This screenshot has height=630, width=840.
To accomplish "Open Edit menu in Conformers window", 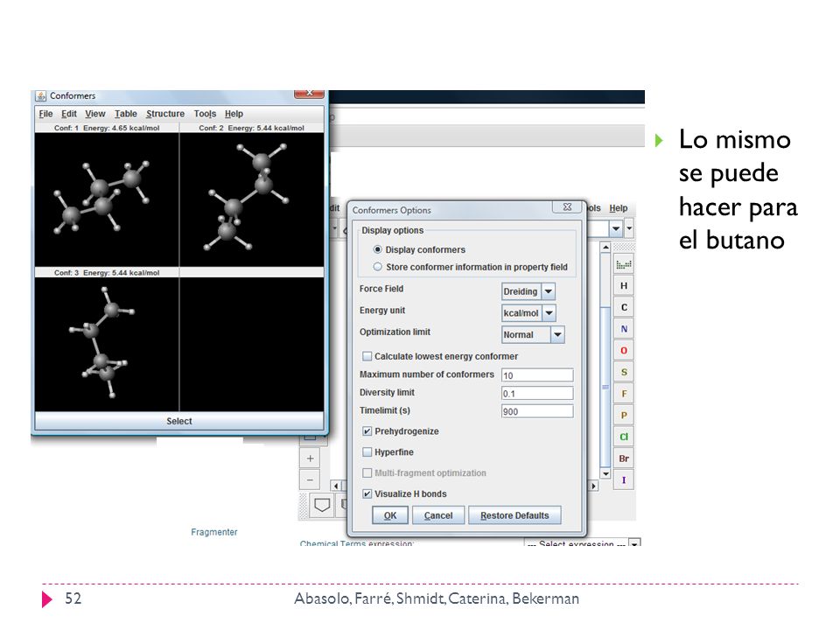I will [68, 114].
